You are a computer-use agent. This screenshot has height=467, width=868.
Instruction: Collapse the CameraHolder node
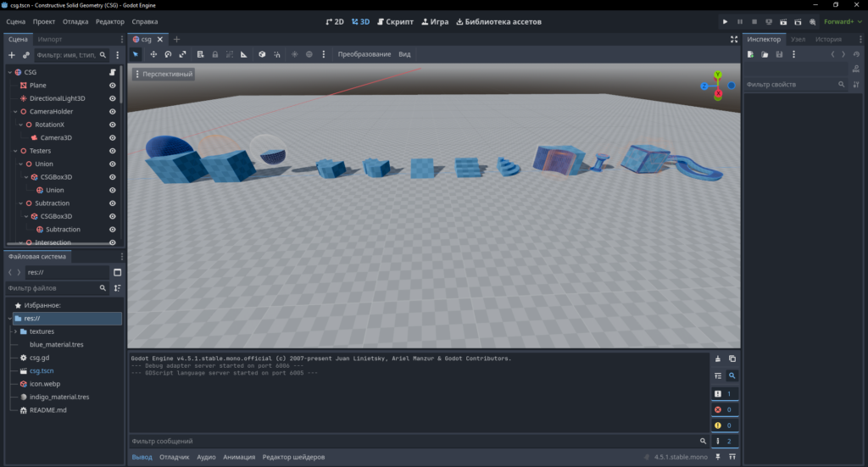[x=15, y=111]
